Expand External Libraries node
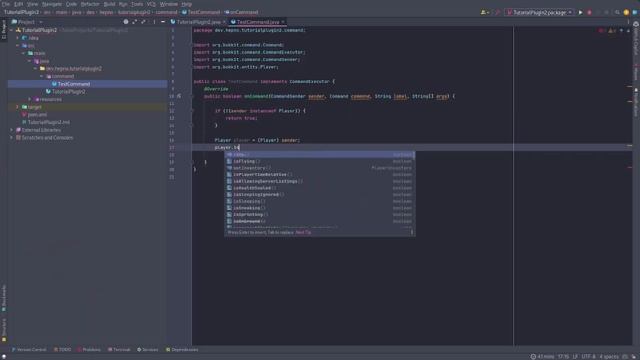This screenshot has width=640, height=360. 11,130
